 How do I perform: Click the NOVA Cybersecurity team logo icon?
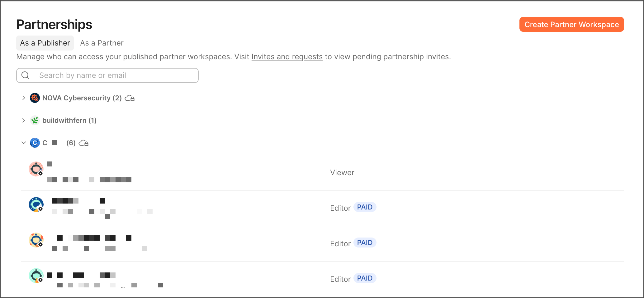pos(35,98)
